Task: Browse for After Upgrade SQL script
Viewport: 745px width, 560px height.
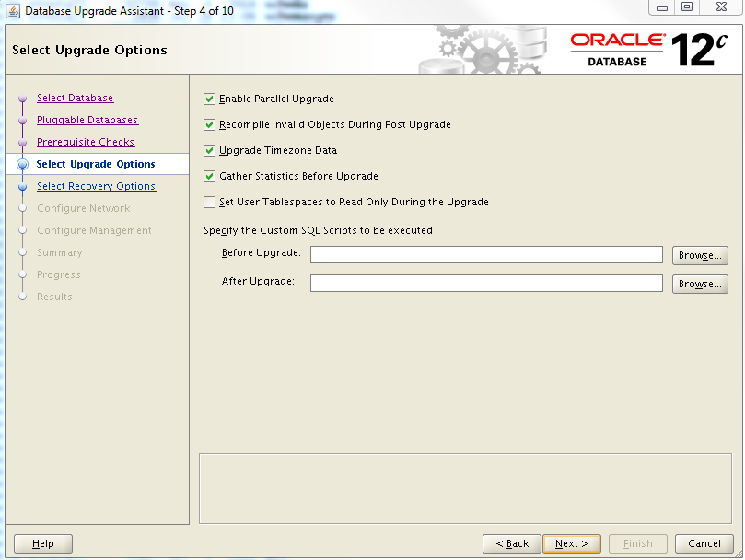Action: 700,284
